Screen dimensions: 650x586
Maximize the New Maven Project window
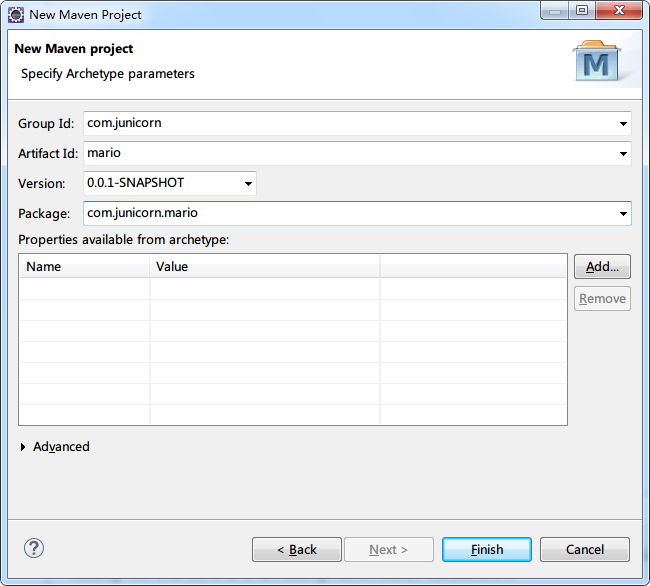582,10
